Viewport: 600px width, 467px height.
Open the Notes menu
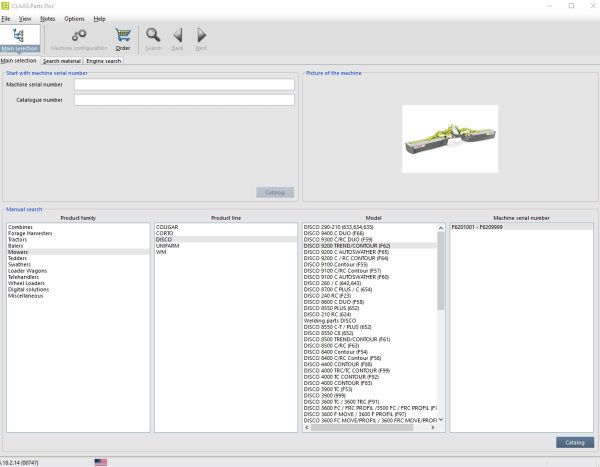pyautogui.click(x=47, y=18)
